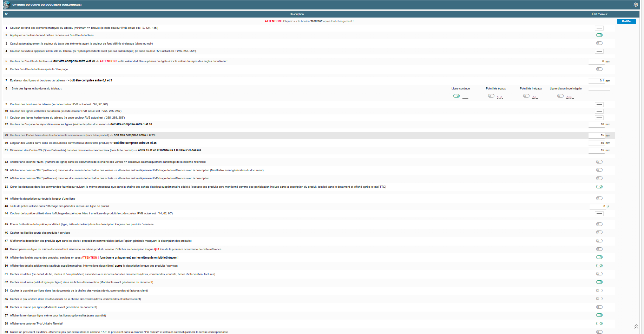Toggle row 37 show 'Réf.' column in purchases
This screenshot has width=644, height=334.
point(599,178)
